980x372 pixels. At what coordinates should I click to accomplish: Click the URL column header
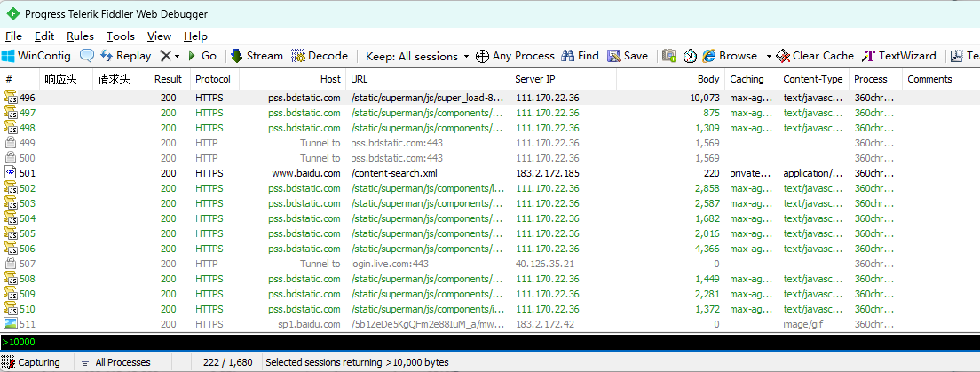tap(428, 79)
